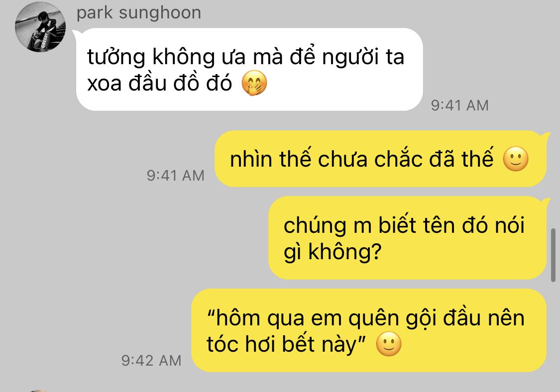Screen dimensions: 560x392
Task: Click the chat scrollbar thumb on right edge
Action: [553, 255]
